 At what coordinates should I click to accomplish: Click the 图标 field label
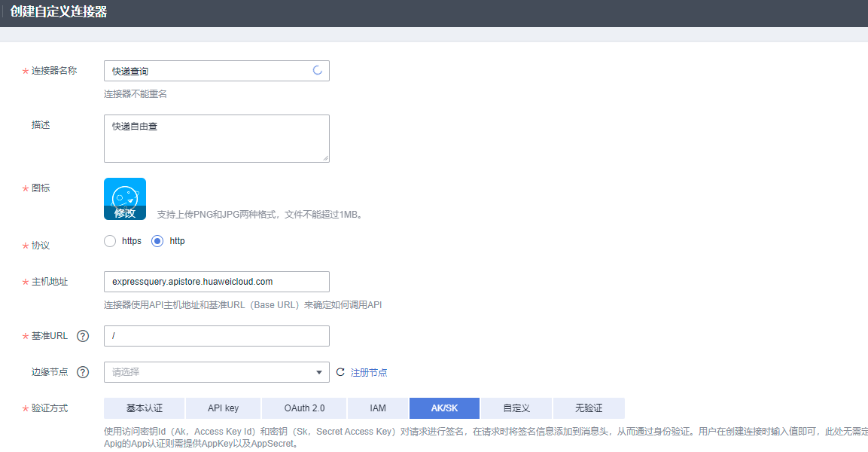pos(41,188)
